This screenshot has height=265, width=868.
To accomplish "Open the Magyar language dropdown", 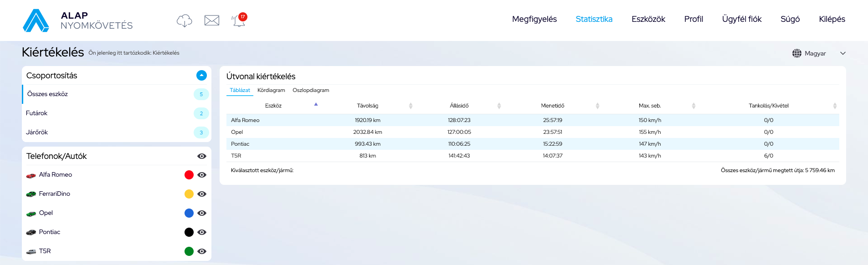I will (842, 53).
